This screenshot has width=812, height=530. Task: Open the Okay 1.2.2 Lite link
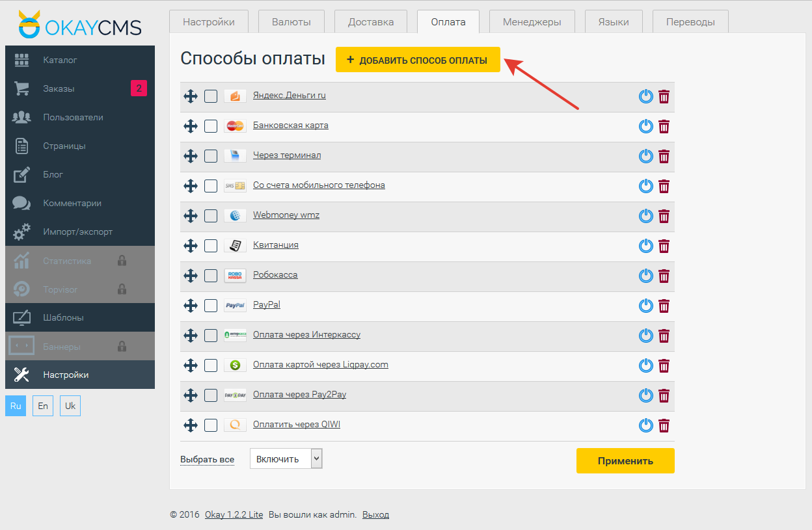[234, 514]
